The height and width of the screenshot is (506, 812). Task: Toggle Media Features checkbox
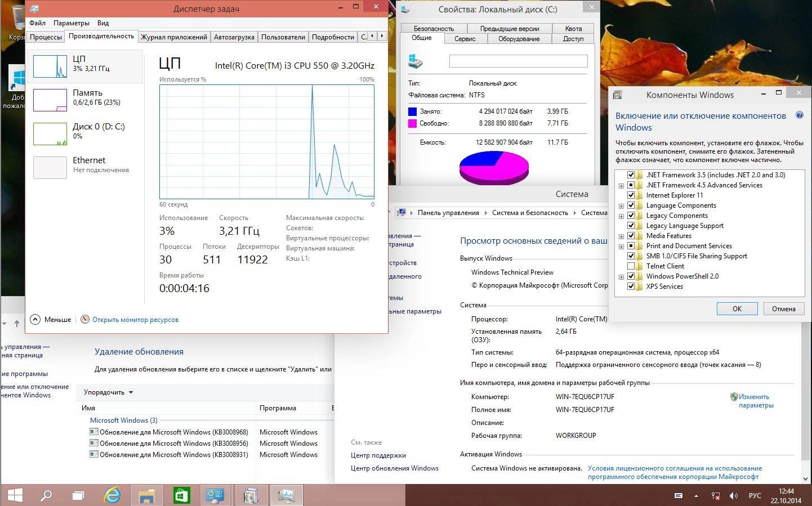tap(631, 236)
